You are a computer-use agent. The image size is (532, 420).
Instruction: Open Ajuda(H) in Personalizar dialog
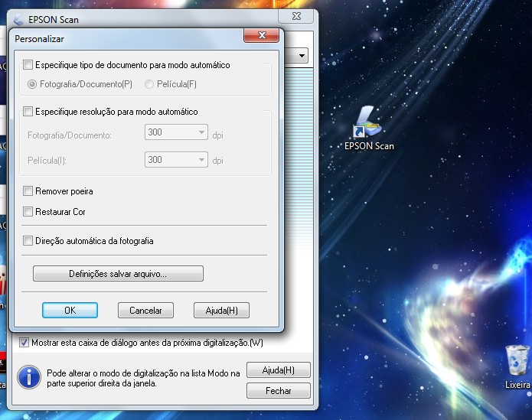click(221, 310)
